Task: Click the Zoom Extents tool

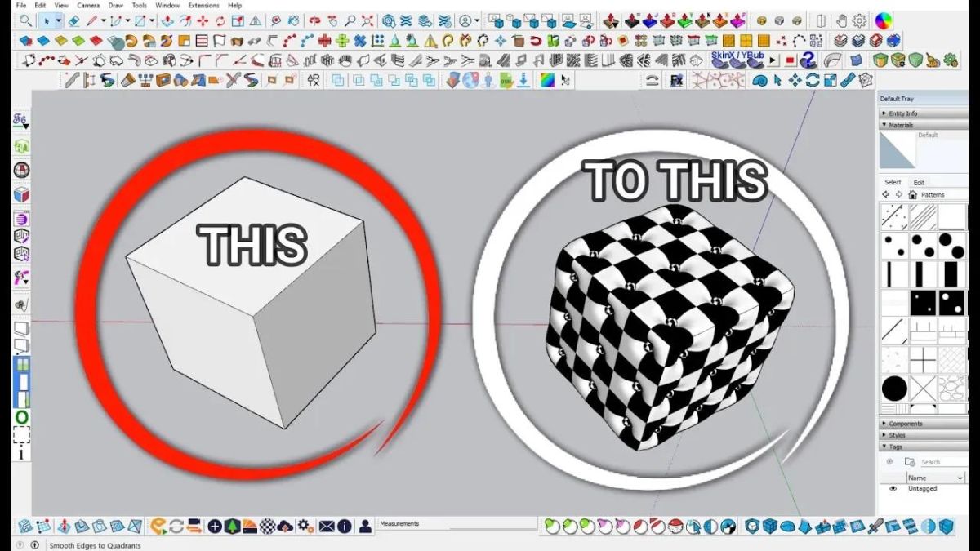Action: coord(367,20)
